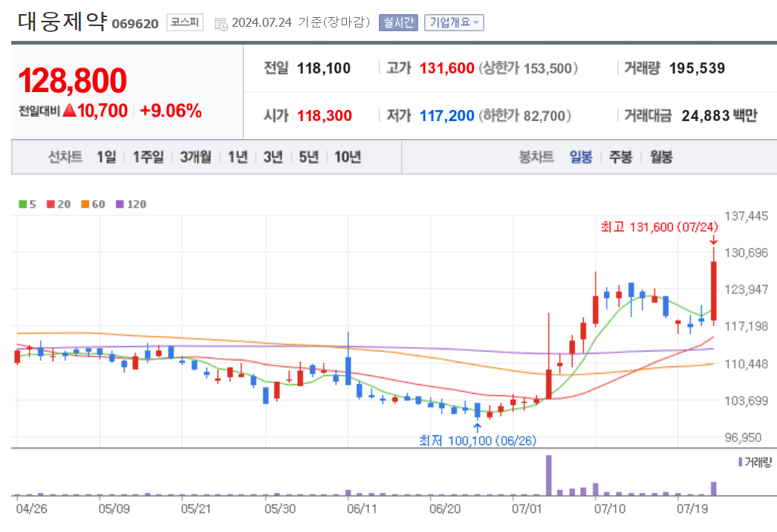The height and width of the screenshot is (532, 777).
Task: Select the 1년 line chart tab
Action: [238, 158]
